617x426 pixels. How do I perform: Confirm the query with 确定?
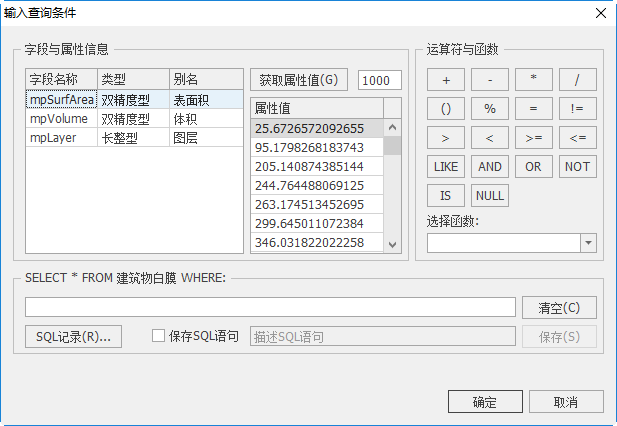point(484,402)
